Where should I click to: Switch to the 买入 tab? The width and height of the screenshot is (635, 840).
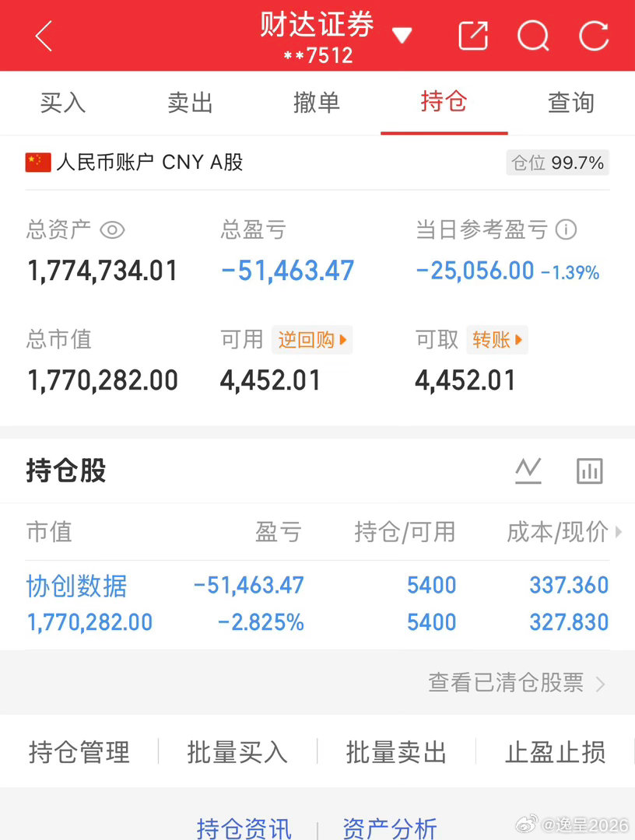tap(63, 103)
